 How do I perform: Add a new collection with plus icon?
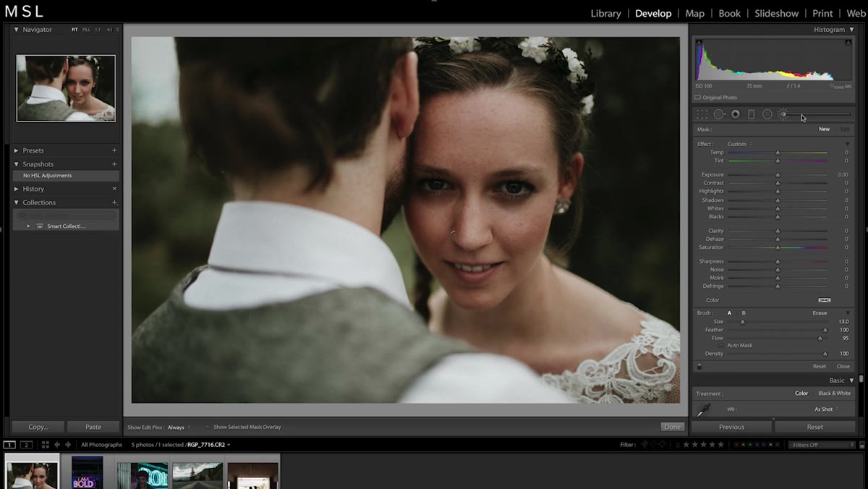(114, 203)
